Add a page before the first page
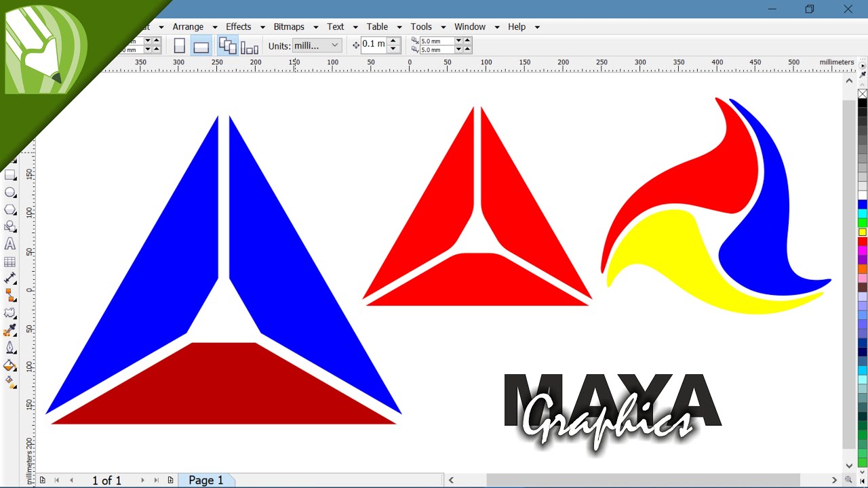The image size is (868, 488). (x=42, y=480)
